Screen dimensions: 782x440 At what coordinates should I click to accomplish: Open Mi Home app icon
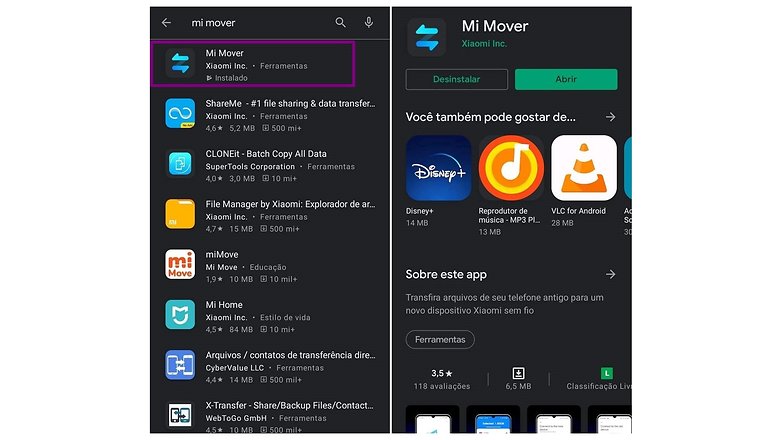(x=180, y=315)
